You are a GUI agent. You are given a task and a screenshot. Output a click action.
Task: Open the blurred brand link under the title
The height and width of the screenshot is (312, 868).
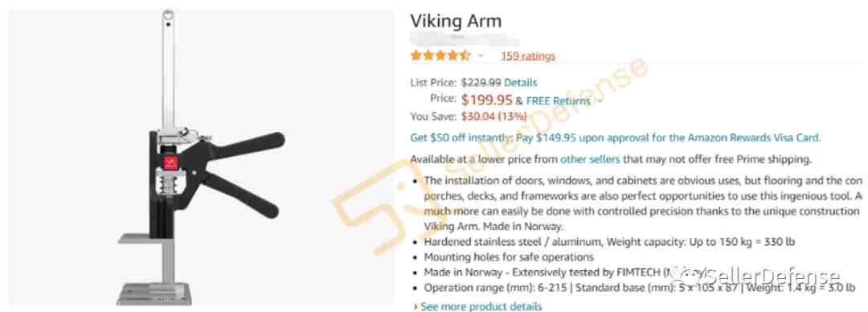click(x=464, y=40)
